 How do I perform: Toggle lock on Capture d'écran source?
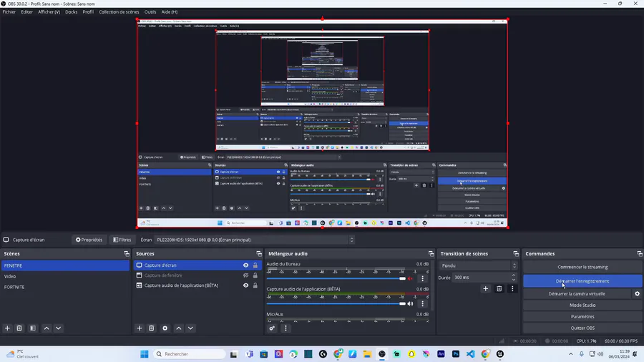[x=255, y=265]
